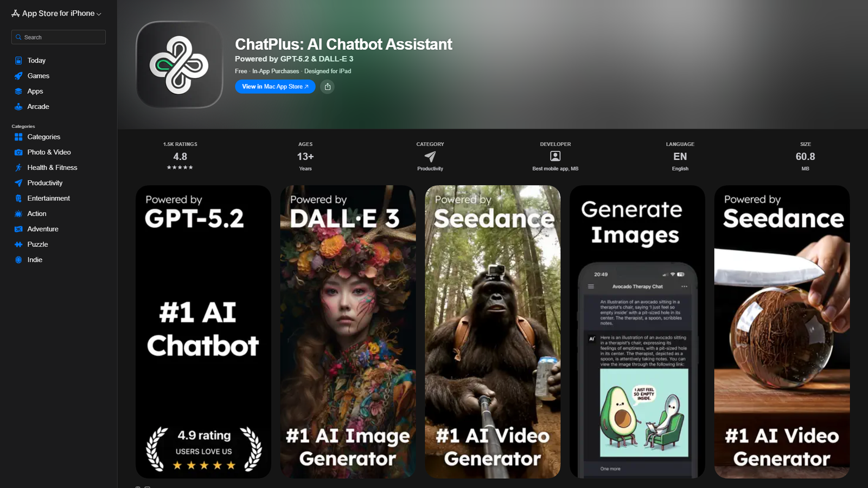Click the EN language indicator
This screenshot has width=868, height=488.
680,157
